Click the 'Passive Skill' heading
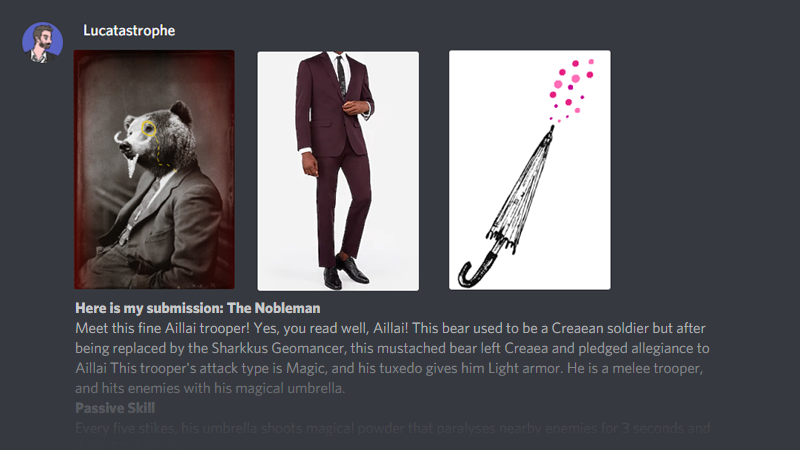 (115, 408)
